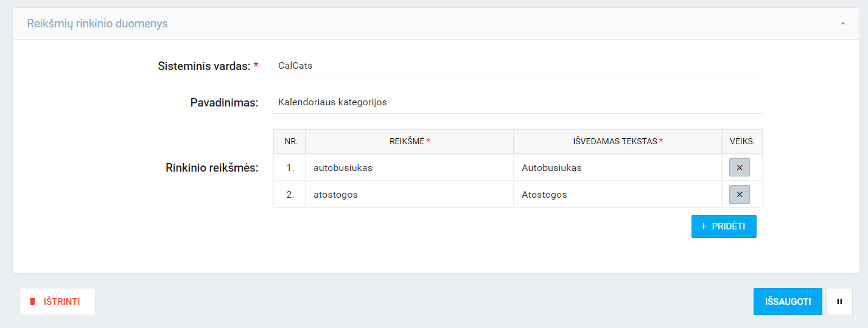Edit the 'Autobusiukas' display text cell
Screen dimensions: 868x328
[617, 168]
